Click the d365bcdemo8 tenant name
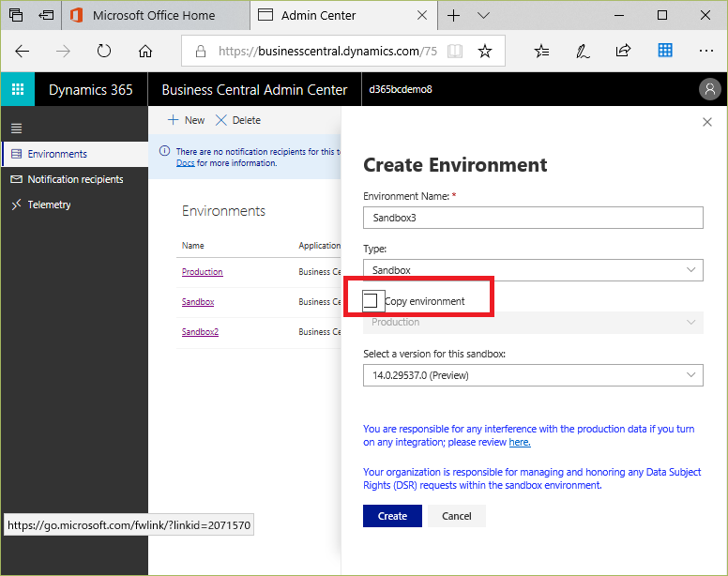Screen dimensions: 728x576 tap(401, 89)
